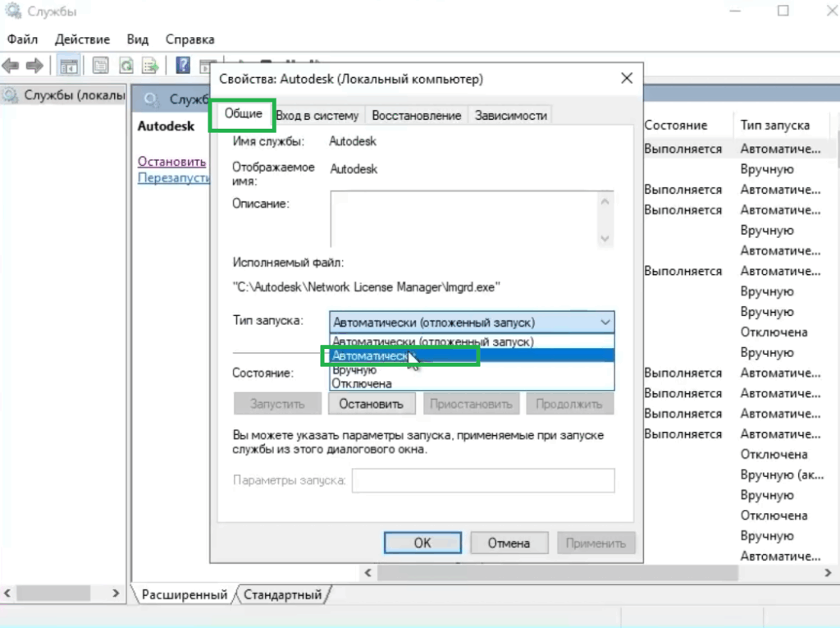Toggle the show/hide console tree icon
The height and width of the screenshot is (628, 840).
tap(69, 66)
